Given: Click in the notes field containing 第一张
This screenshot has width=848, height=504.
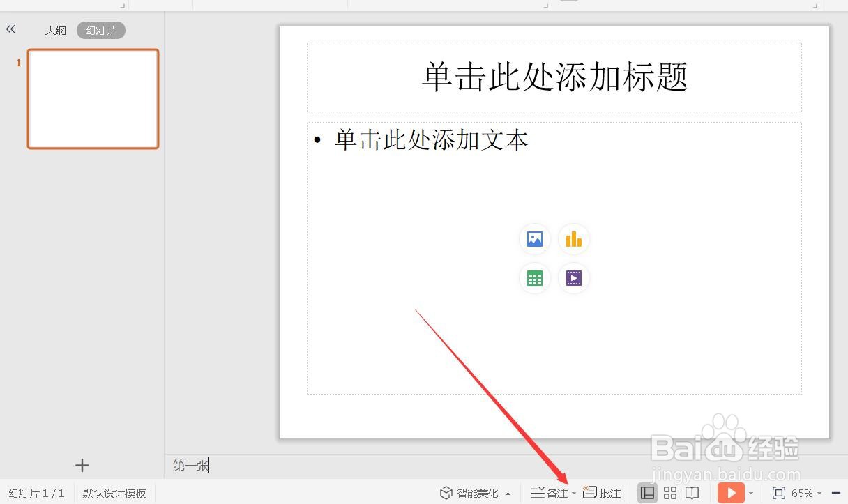Looking at the screenshot, I should [506, 466].
